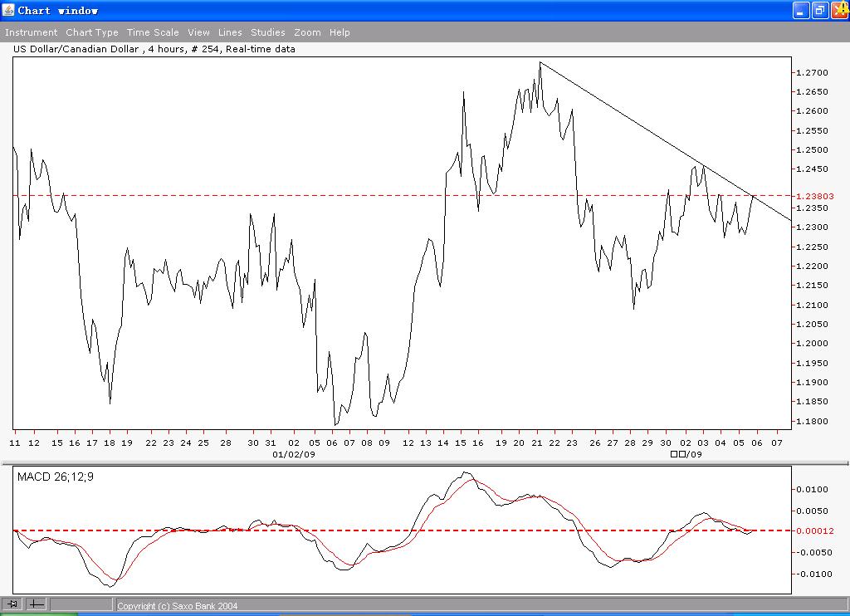This screenshot has width=850, height=616.
Task: Open the Studies menu
Action: pos(268,32)
